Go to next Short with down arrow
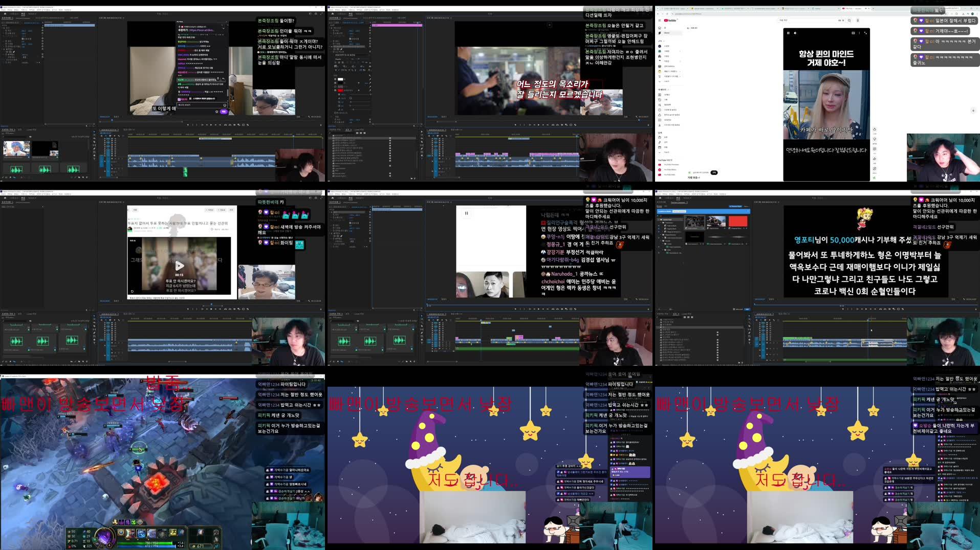980x550 pixels. 973,111
